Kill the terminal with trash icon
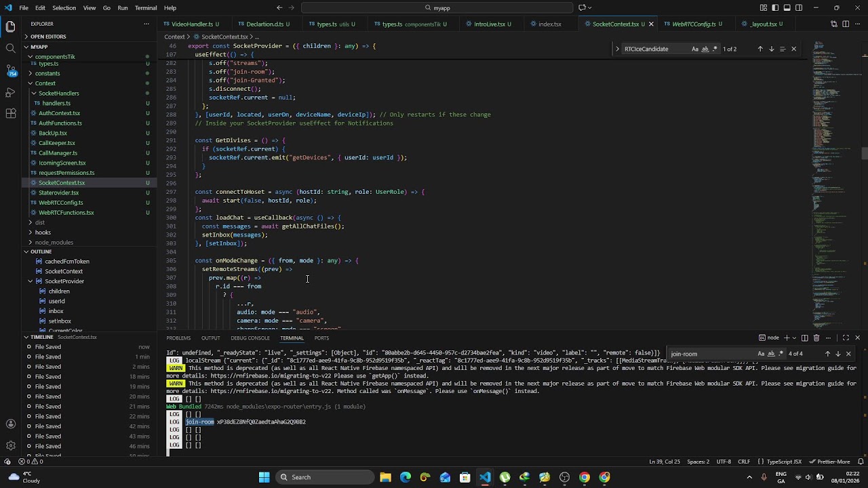 (x=816, y=338)
